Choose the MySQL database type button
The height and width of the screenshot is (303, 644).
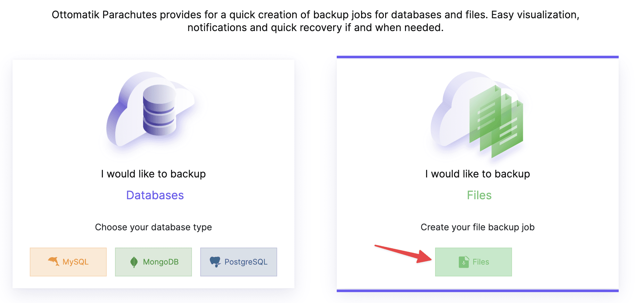[68, 262]
